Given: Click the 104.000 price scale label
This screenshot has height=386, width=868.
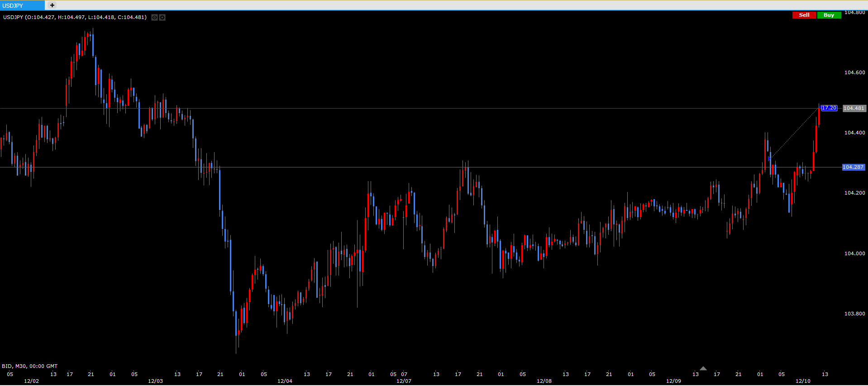Looking at the screenshot, I should click(x=854, y=253).
